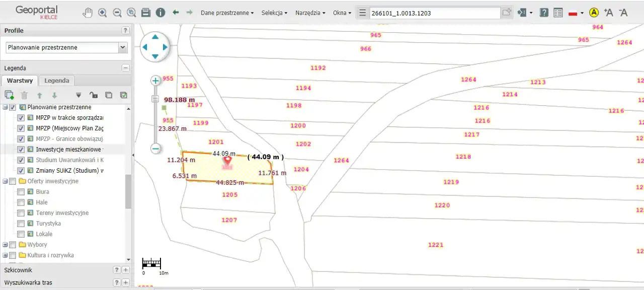Activate the info identify tool

click(160, 13)
